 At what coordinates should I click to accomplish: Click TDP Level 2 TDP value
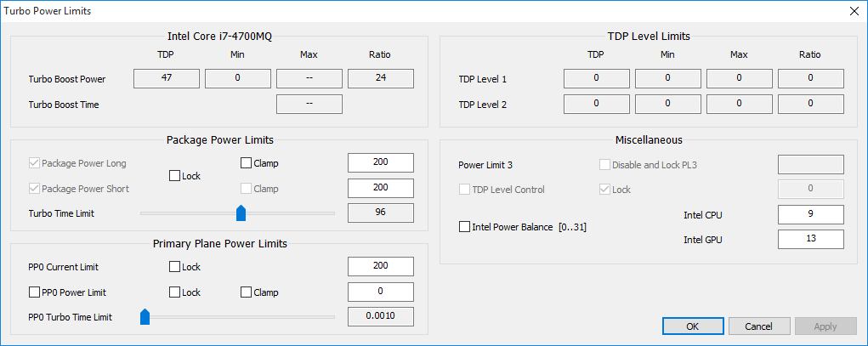(597, 104)
